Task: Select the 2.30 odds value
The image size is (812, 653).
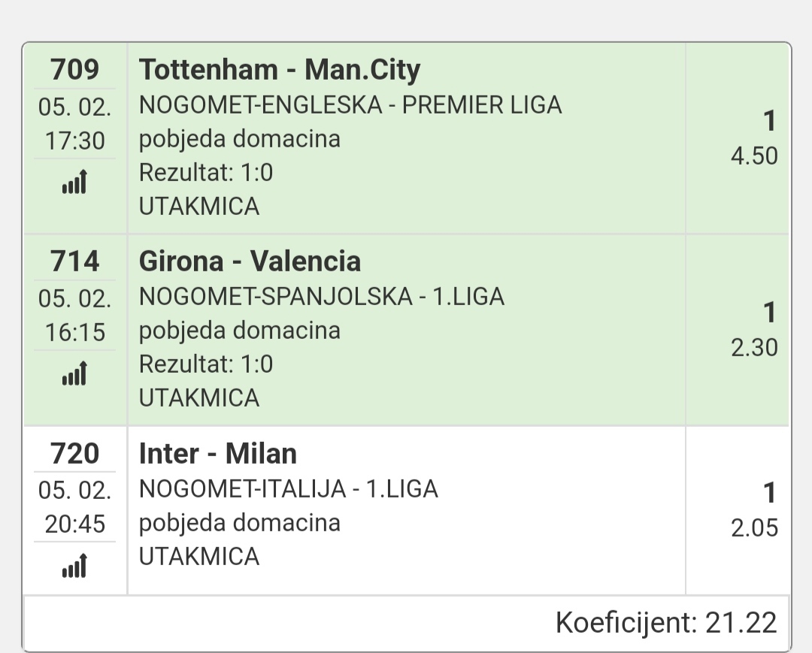Action: pyautogui.click(x=754, y=348)
